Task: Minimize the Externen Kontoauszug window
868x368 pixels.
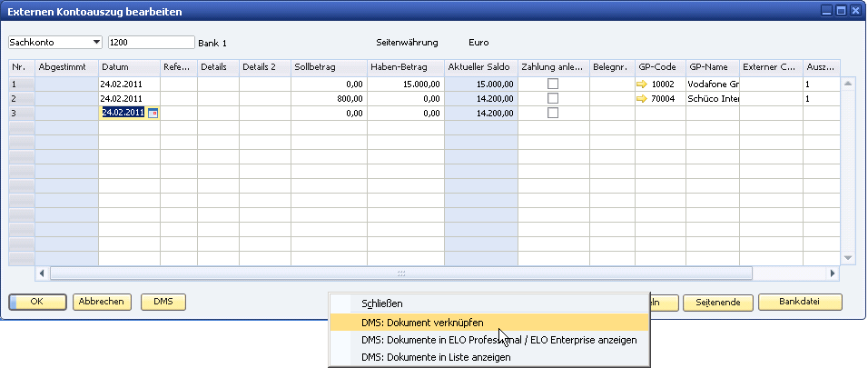Action: (827, 11)
